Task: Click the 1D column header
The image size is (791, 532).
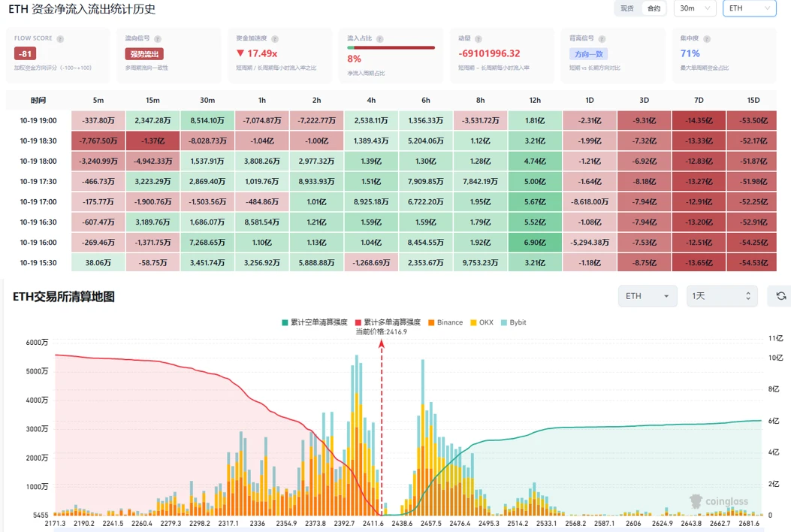Action: [590, 101]
